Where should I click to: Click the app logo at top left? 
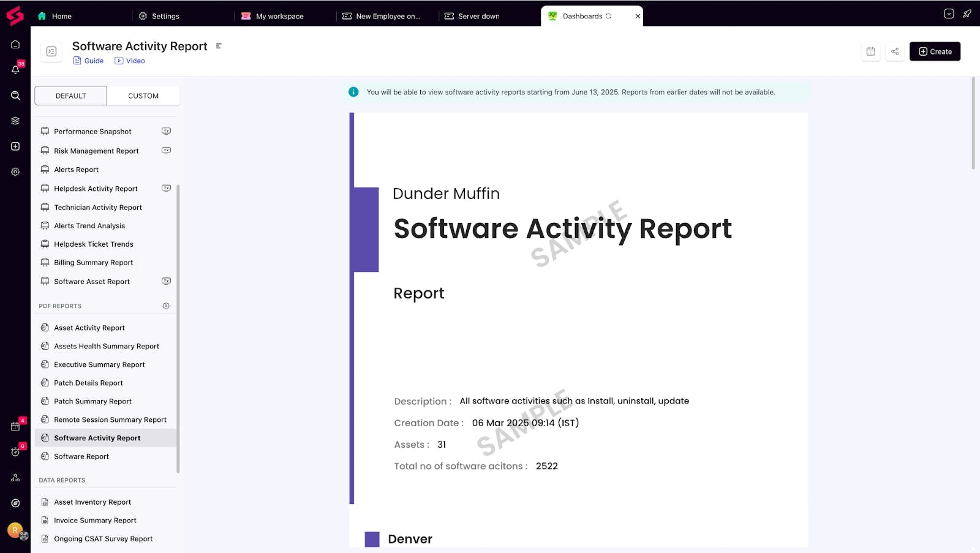[15, 15]
